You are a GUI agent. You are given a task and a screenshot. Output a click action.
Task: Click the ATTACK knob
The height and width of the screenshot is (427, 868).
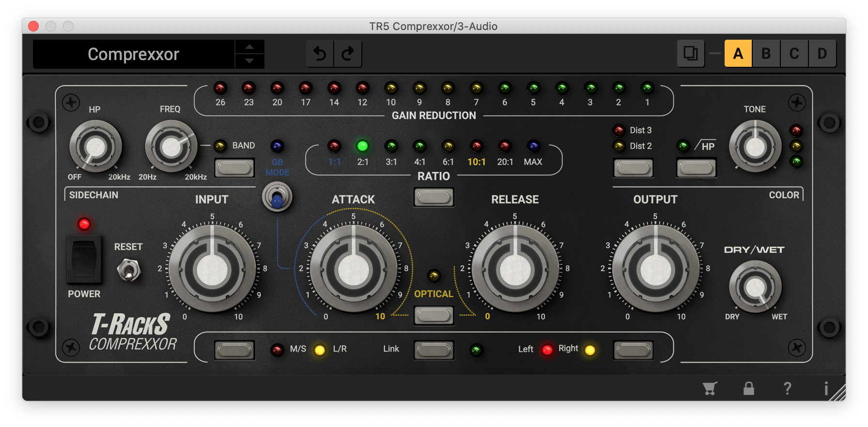(x=354, y=269)
